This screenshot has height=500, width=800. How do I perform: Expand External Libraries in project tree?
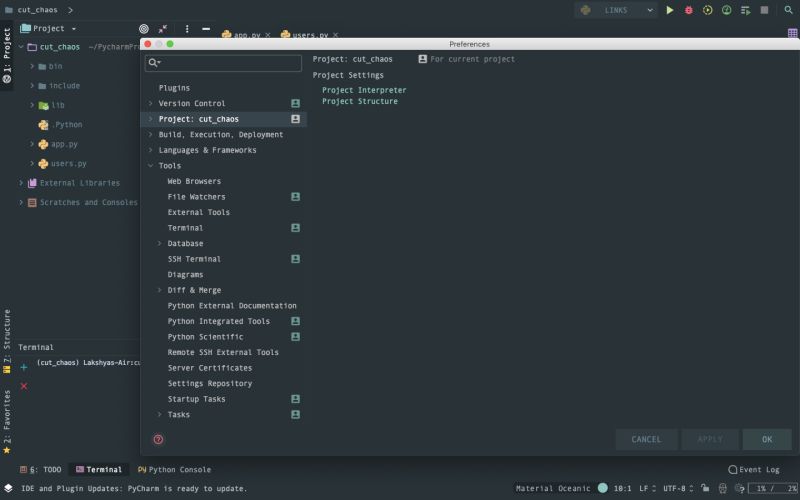point(21,183)
